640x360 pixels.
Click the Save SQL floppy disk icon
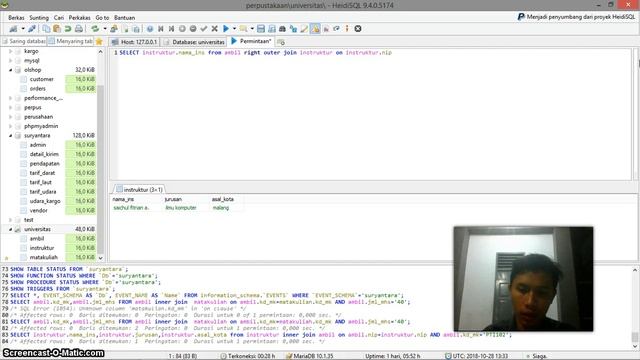pos(261,29)
